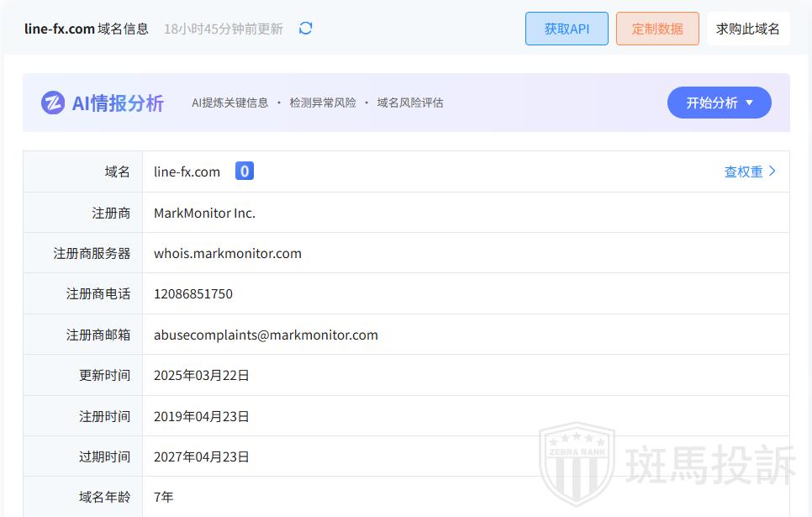Click the line-fx.com 域名信息 page title
812x517 pixels.
(87, 29)
